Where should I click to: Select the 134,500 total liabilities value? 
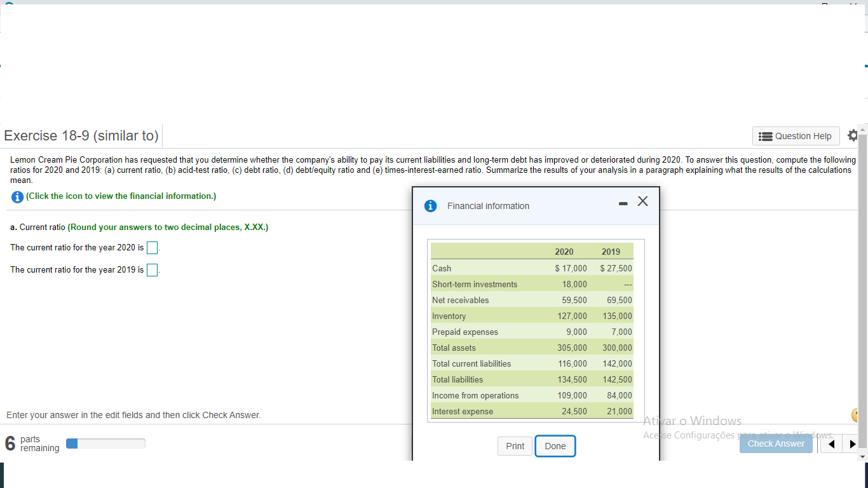[x=573, y=379]
